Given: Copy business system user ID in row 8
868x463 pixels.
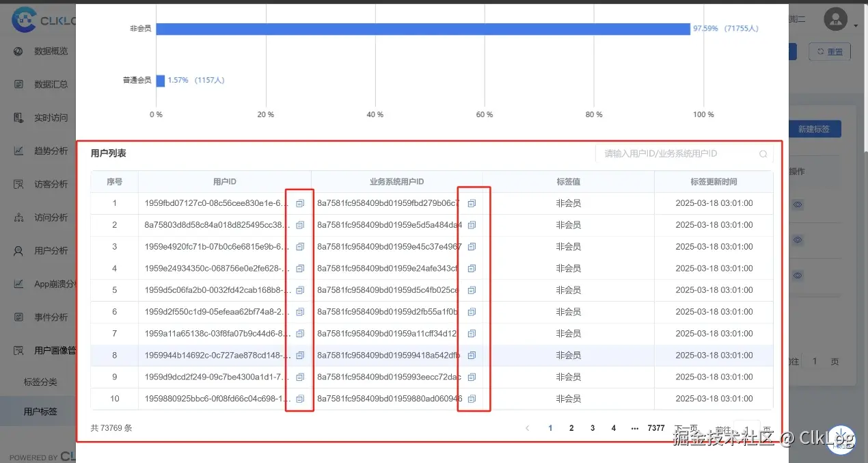Looking at the screenshot, I should [472, 356].
